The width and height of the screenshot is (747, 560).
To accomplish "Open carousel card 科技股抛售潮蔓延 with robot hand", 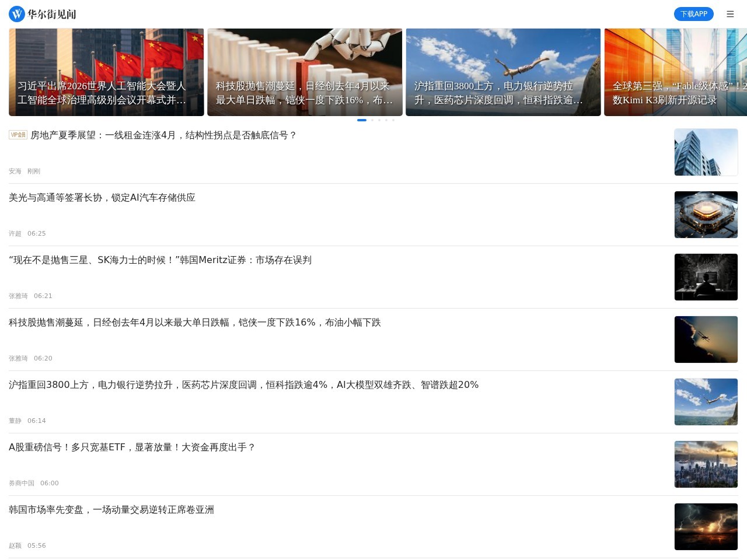I will point(305,72).
